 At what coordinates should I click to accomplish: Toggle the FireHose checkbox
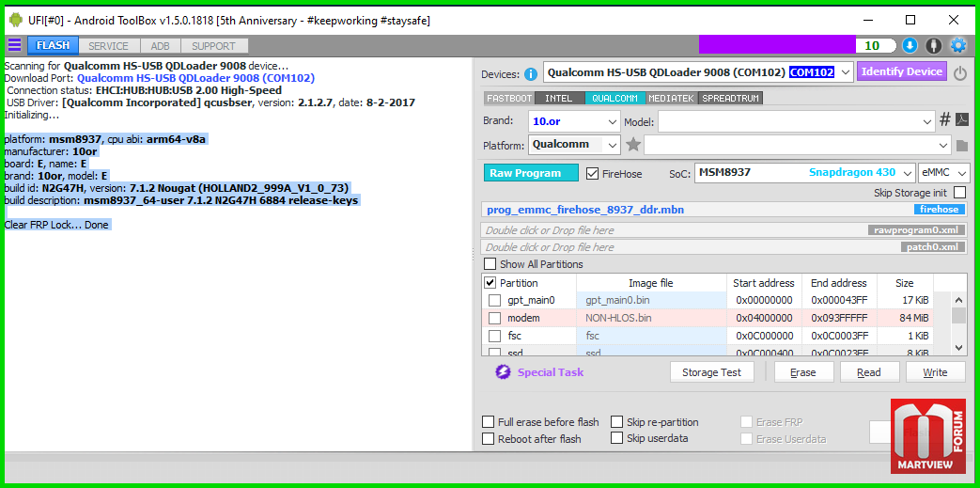593,173
